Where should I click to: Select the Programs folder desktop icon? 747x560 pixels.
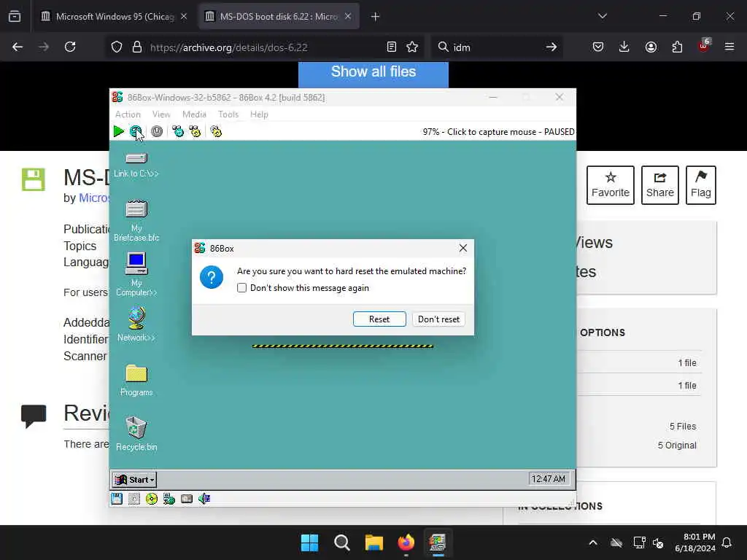pos(136,381)
